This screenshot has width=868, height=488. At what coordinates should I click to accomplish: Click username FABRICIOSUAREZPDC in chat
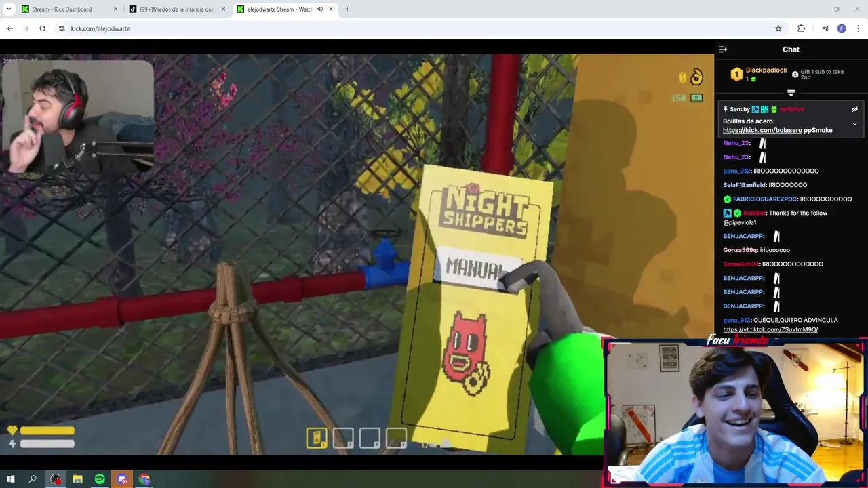click(x=765, y=199)
